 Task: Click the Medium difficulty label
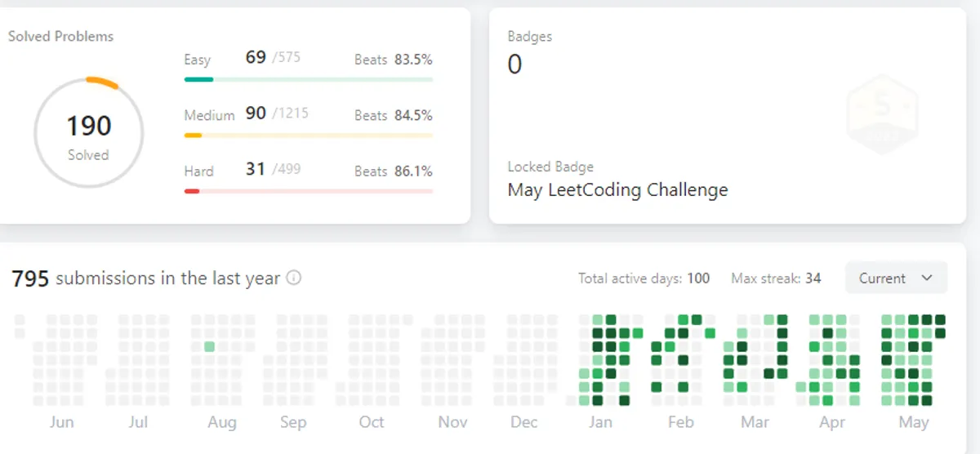tap(209, 115)
